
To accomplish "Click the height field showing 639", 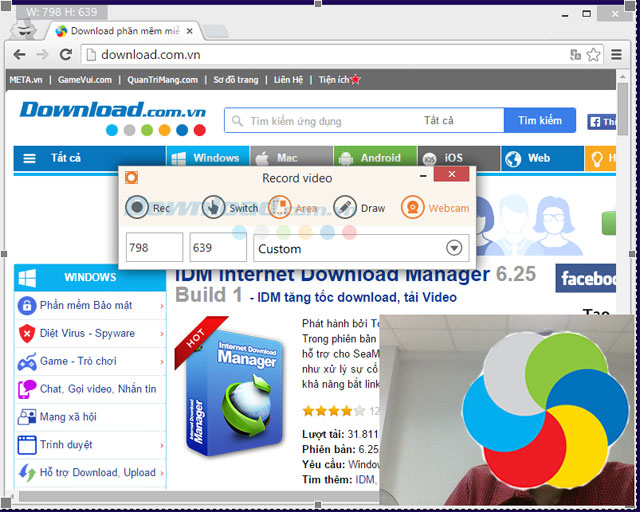I will coord(218,247).
